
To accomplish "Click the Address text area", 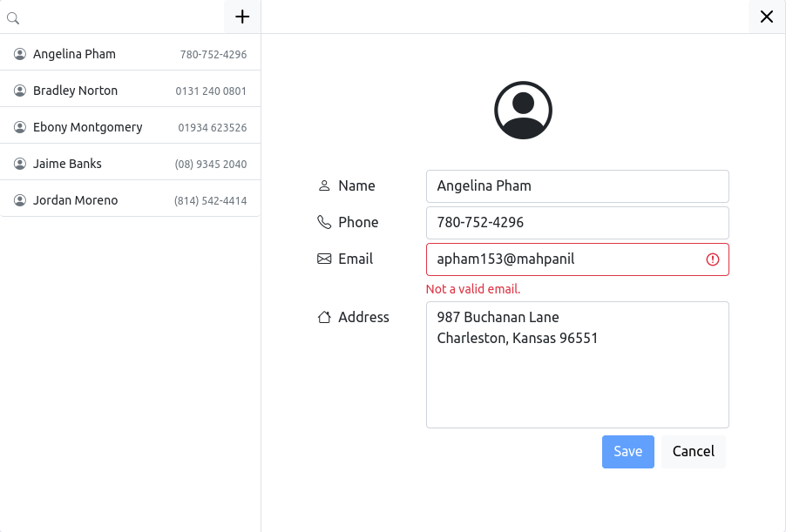I will [x=577, y=364].
